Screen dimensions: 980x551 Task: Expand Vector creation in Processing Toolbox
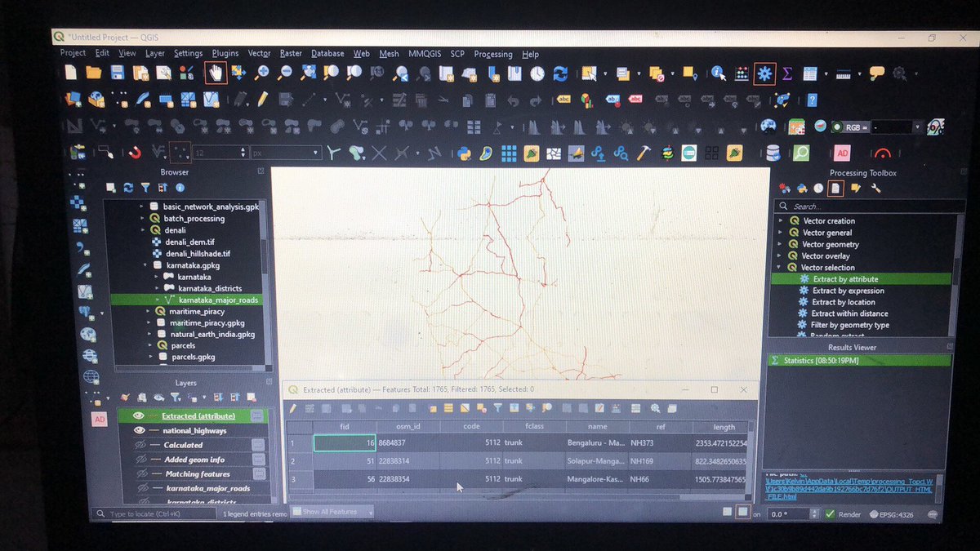tap(781, 221)
